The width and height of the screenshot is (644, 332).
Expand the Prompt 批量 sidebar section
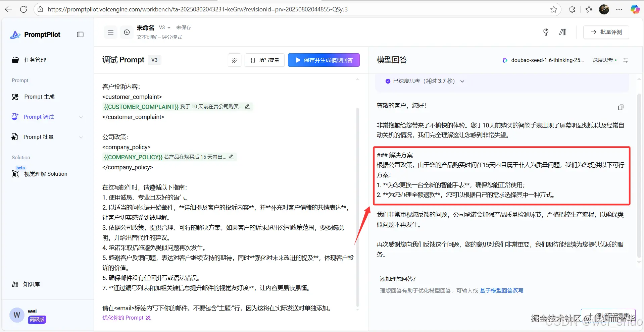(81, 137)
